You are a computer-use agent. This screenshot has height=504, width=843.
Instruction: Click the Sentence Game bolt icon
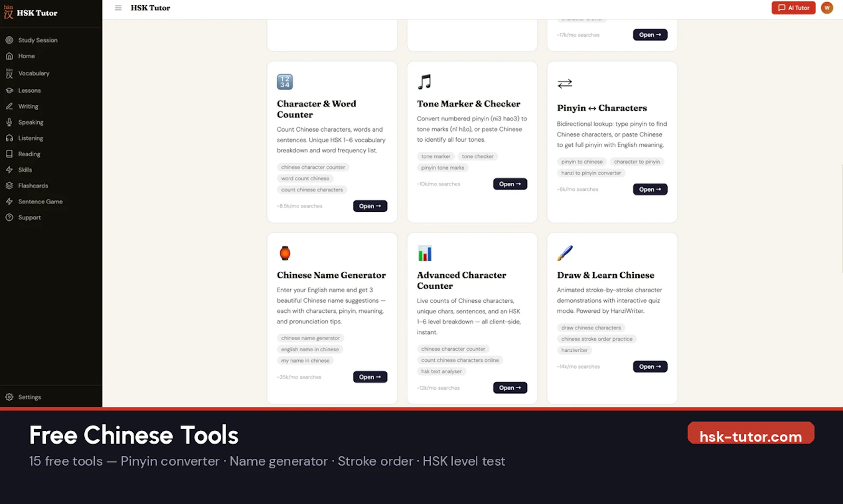9,201
